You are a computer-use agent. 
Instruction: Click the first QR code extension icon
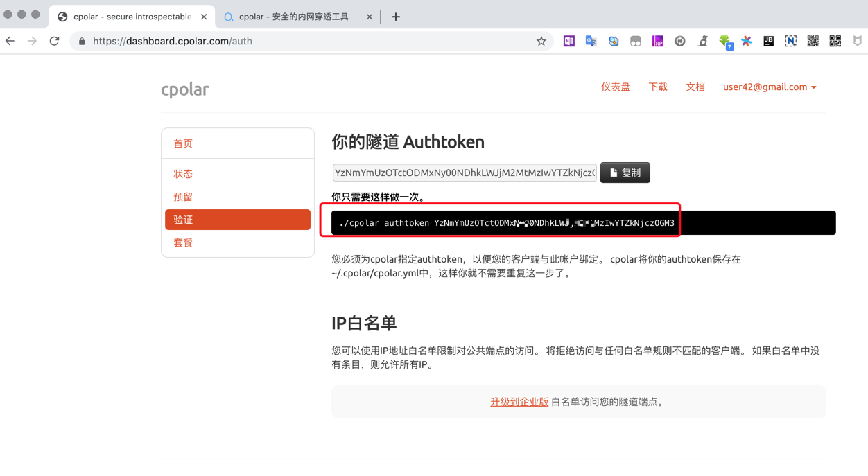(x=813, y=42)
